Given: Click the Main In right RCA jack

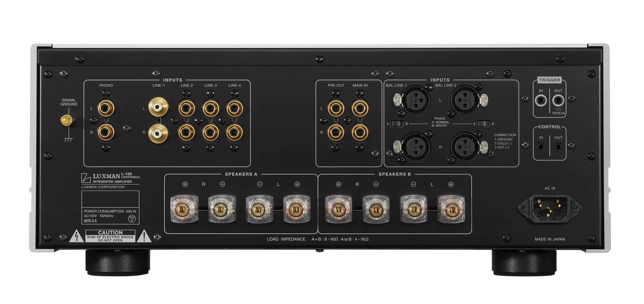Looking at the screenshot, I should coord(360,132).
